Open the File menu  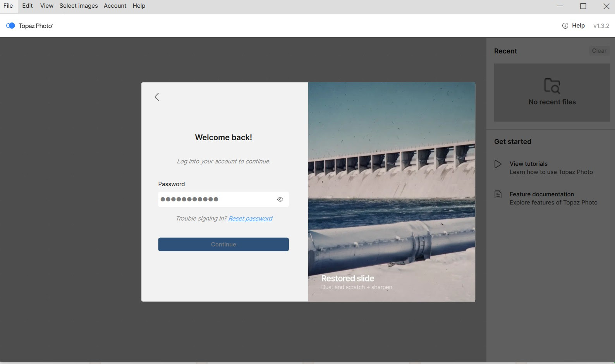click(8, 6)
